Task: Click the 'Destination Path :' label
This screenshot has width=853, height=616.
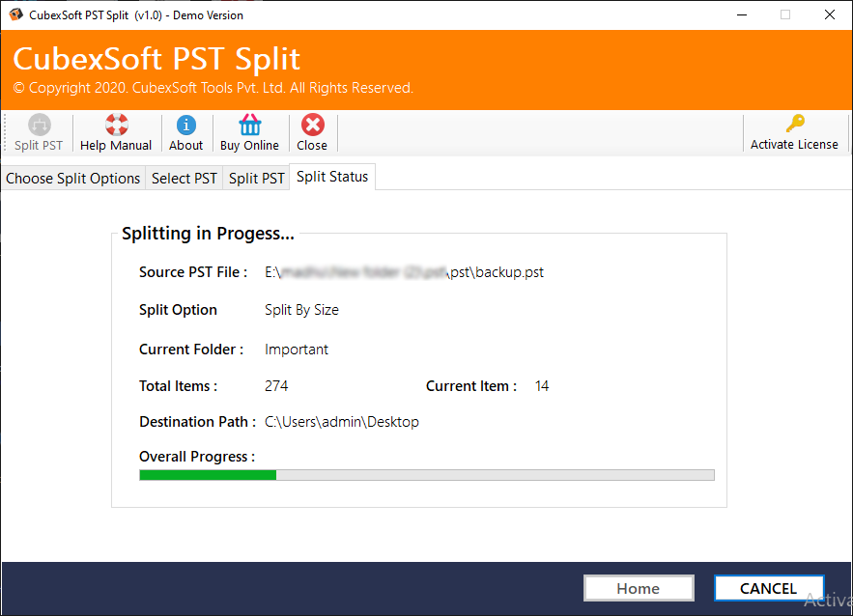Action: 197,422
